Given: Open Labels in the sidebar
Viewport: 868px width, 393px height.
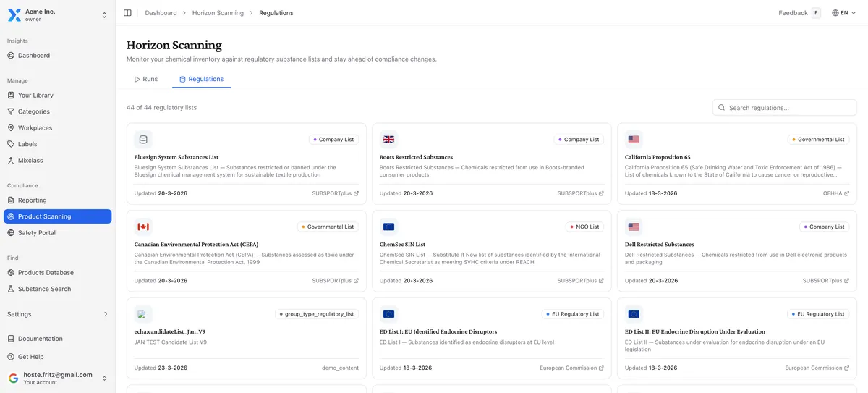Looking at the screenshot, I should tap(58, 144).
